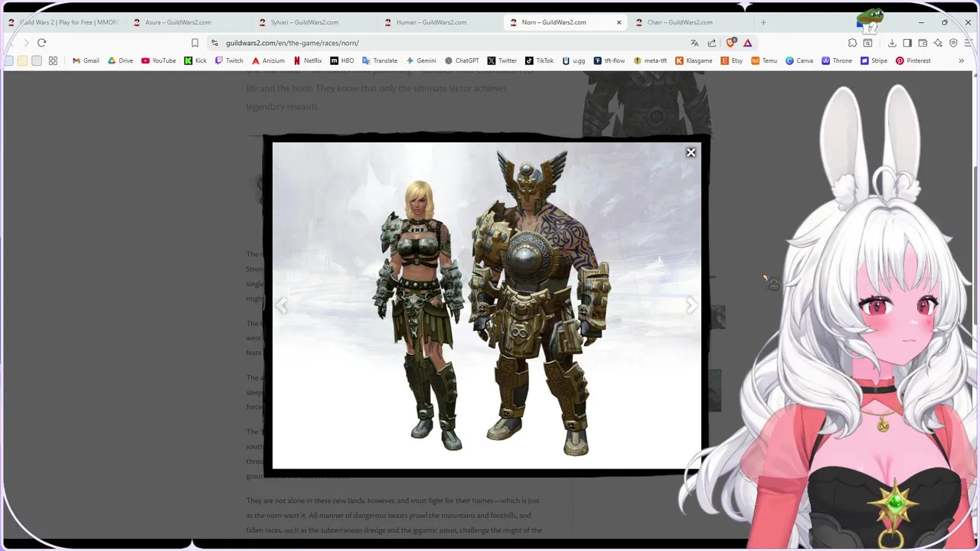Open the Gmail bookmark
980x551 pixels.
(86, 60)
